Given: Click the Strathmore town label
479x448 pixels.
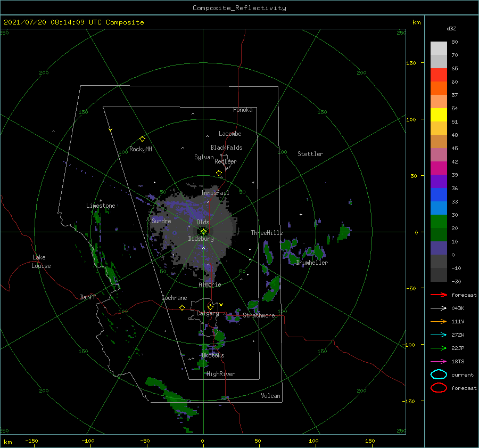Looking at the screenshot, I should click(259, 315).
